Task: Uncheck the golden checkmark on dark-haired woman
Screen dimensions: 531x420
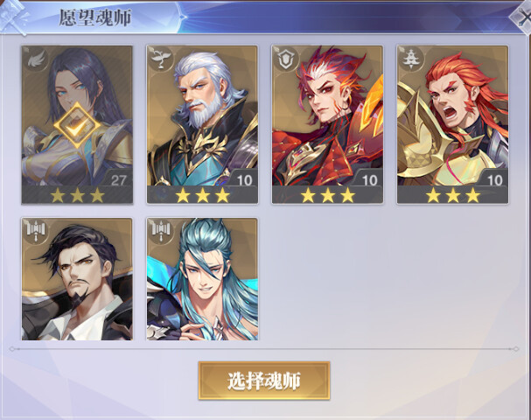Action: pyautogui.click(x=77, y=125)
